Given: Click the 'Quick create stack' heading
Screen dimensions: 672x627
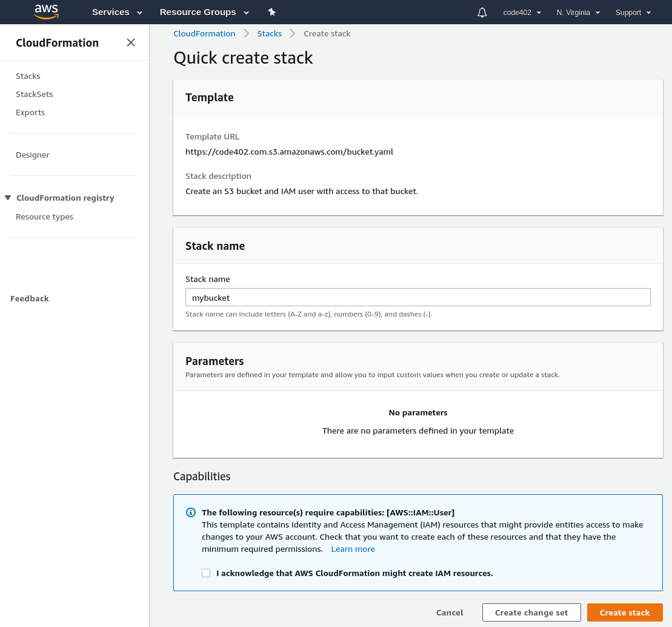Looking at the screenshot, I should [243, 58].
